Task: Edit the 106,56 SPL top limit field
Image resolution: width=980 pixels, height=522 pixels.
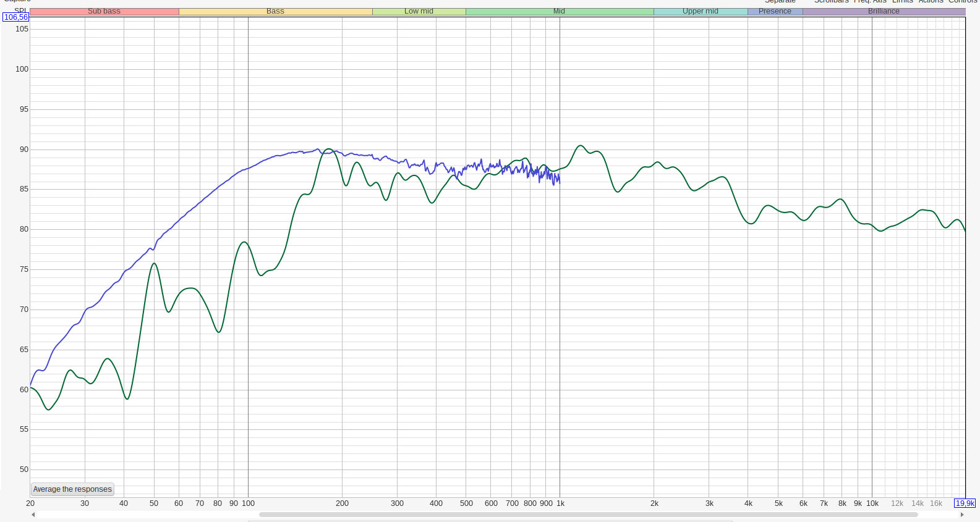Action: point(15,17)
